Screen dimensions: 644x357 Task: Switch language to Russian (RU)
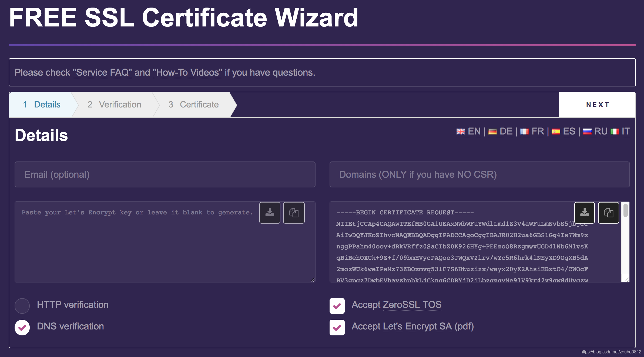coord(595,132)
